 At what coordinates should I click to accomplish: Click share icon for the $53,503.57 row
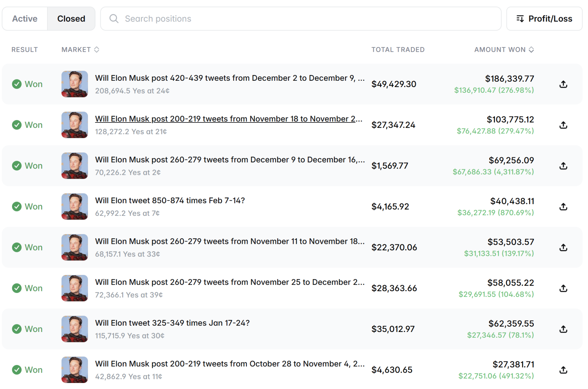(563, 248)
